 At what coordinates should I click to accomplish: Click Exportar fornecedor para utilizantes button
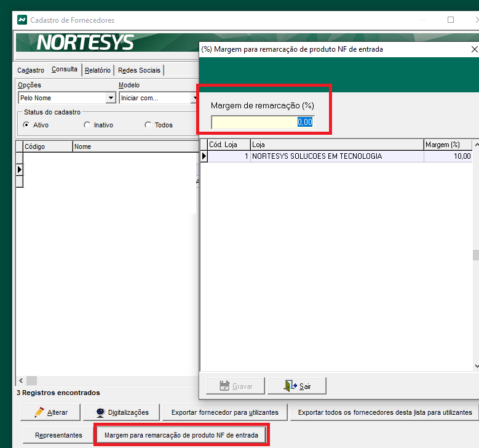(x=224, y=412)
